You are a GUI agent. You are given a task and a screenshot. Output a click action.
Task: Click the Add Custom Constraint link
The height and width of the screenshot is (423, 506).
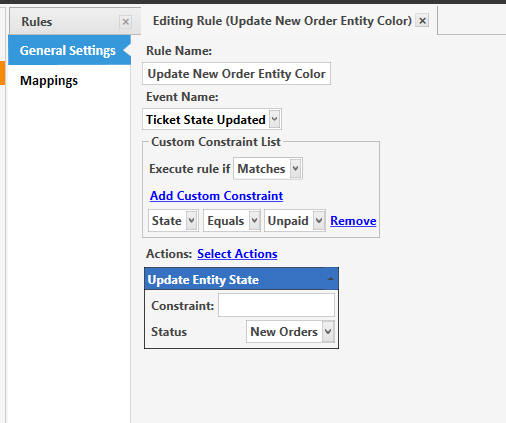216,196
